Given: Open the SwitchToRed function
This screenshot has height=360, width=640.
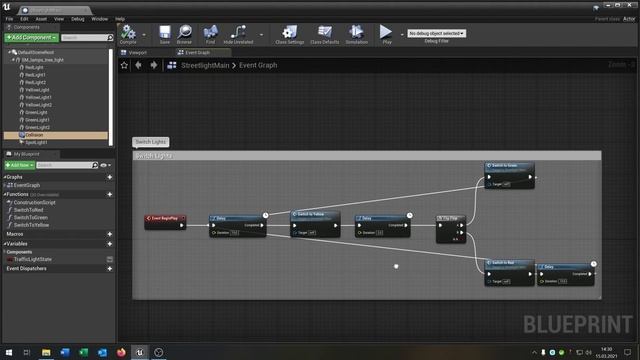Looking at the screenshot, I should [x=28, y=210].
